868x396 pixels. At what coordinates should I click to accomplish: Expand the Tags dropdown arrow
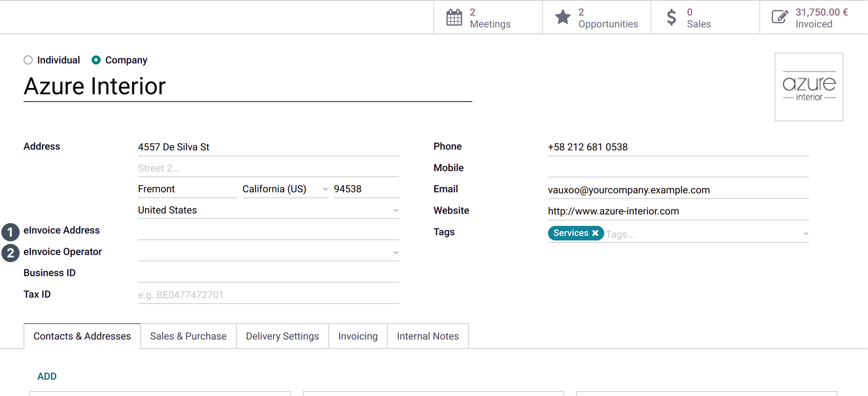click(806, 234)
